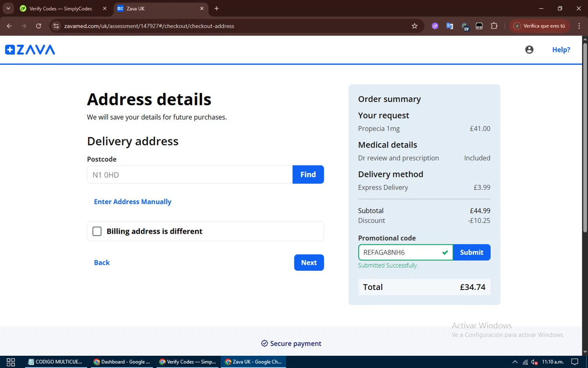Image resolution: width=588 pixels, height=368 pixels.
Task: Select Zava UK taskbar window
Action: 253,362
